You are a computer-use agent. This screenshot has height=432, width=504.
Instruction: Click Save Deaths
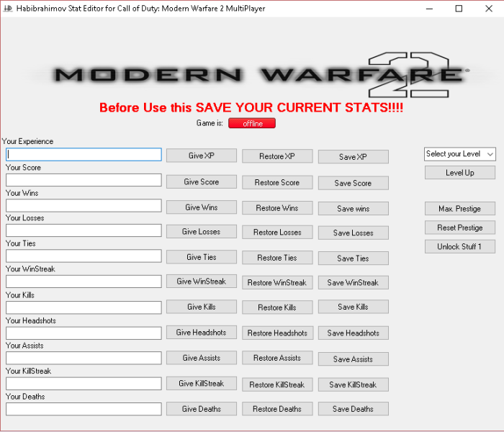point(354,409)
